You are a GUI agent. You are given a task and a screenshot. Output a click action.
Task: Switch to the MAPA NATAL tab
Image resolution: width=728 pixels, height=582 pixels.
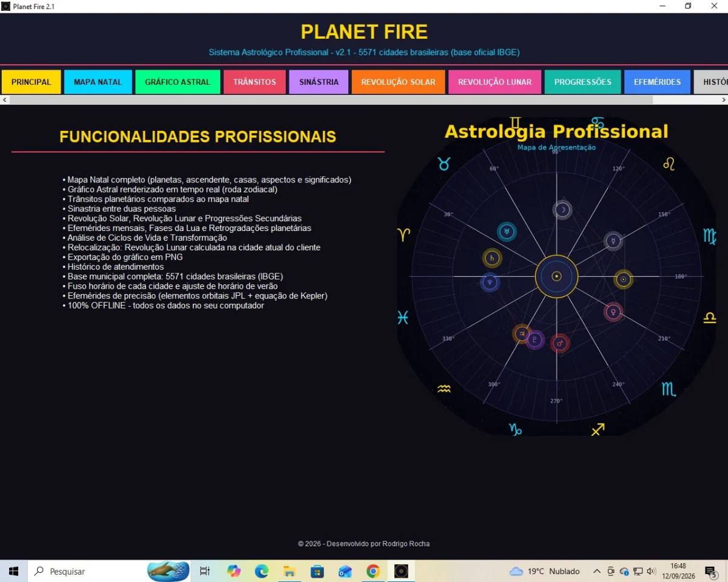tap(98, 82)
